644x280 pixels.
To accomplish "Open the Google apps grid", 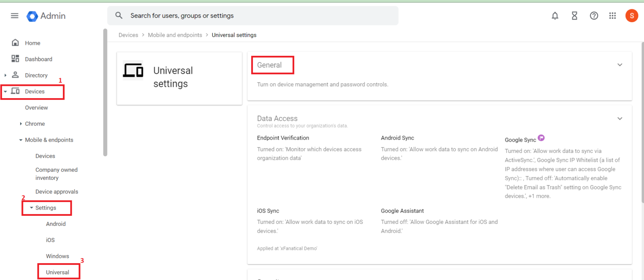I will pyautogui.click(x=613, y=16).
